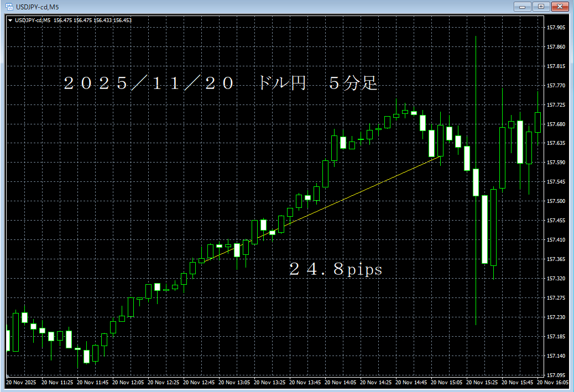Click the 2025/11/20 ドル円 5分足 chart caption
The width and height of the screenshot is (574, 392).
(221, 83)
